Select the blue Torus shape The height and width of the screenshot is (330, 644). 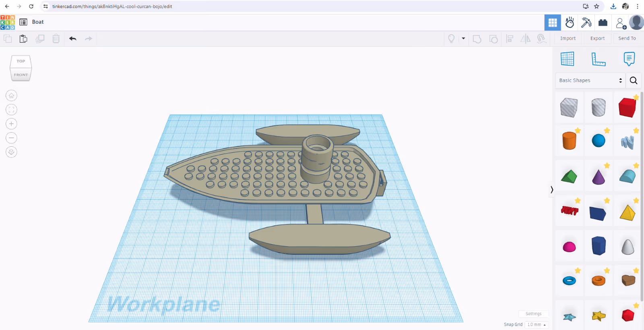(569, 280)
